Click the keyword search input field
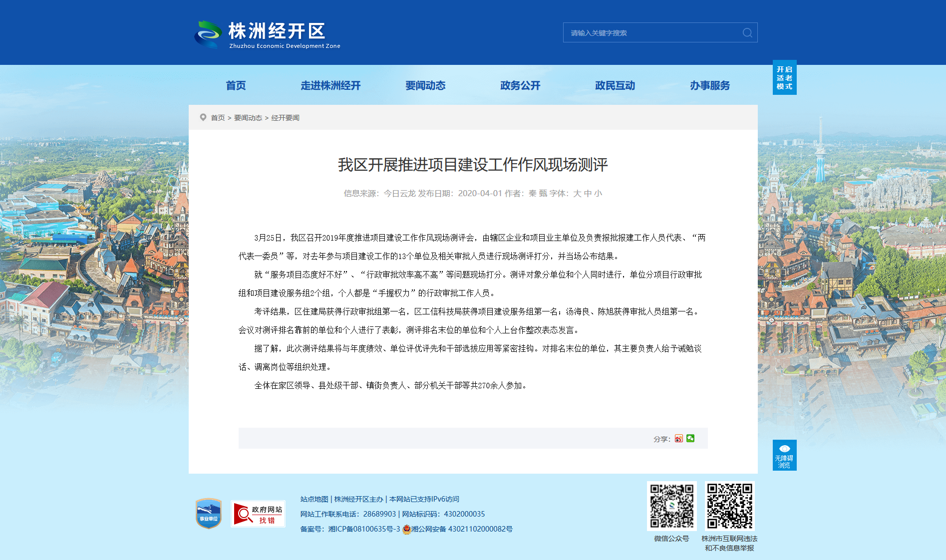946x560 pixels. pyautogui.click(x=654, y=33)
